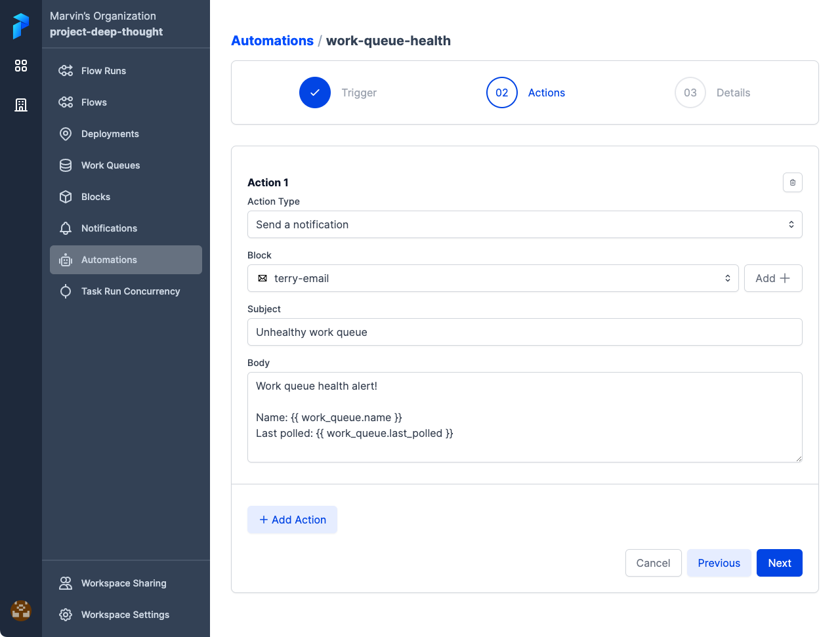Open the workspaces grid icon
Image resolution: width=840 pixels, height=637 pixels.
coord(21,66)
